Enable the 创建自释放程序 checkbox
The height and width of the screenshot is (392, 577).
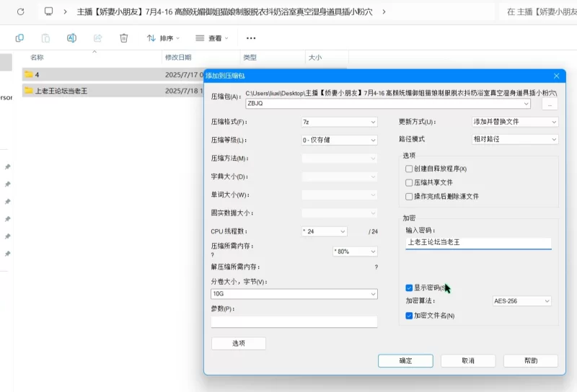409,169
